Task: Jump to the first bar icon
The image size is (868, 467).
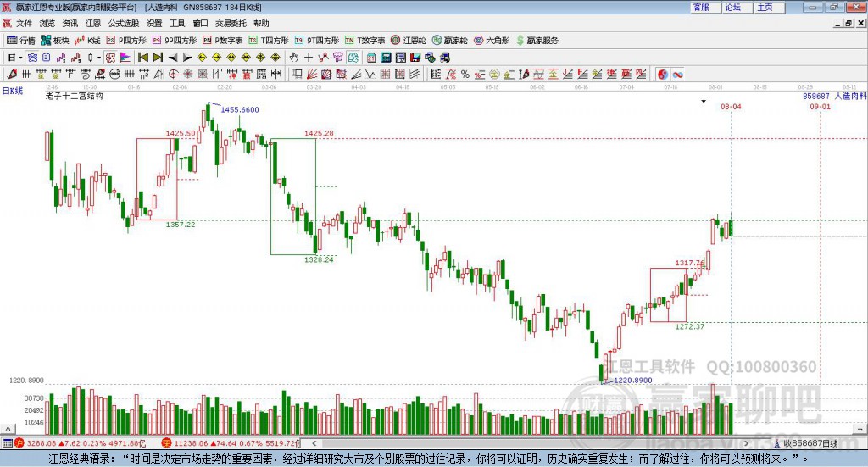Action: pos(142,58)
